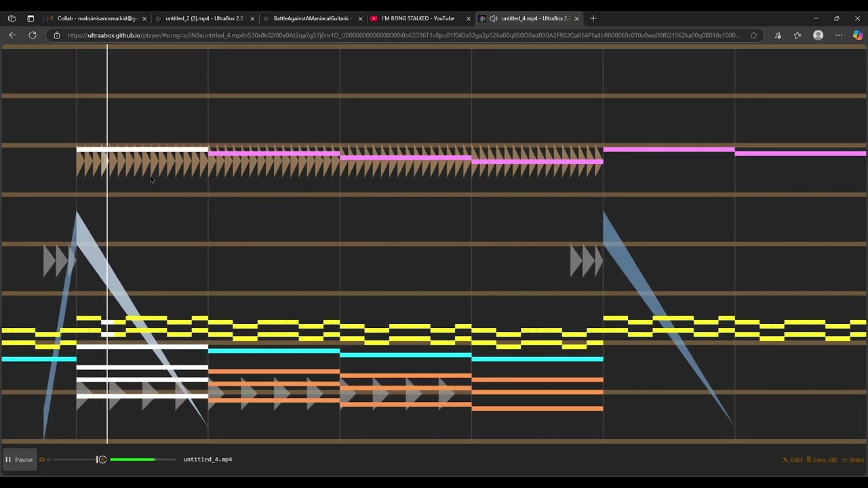
Task: Close the untitled_4.mp4 tab
Action: tap(576, 18)
